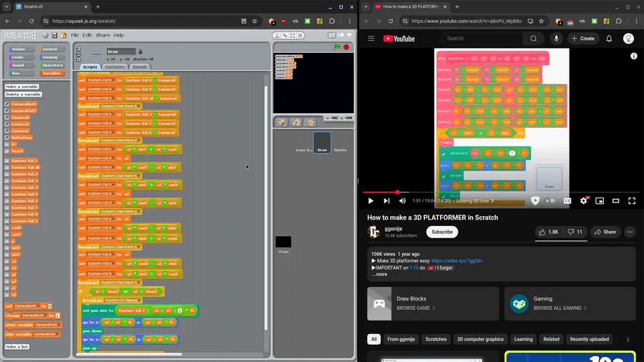Uncheck the CameraRotY variable checkbox

click(x=6, y=111)
